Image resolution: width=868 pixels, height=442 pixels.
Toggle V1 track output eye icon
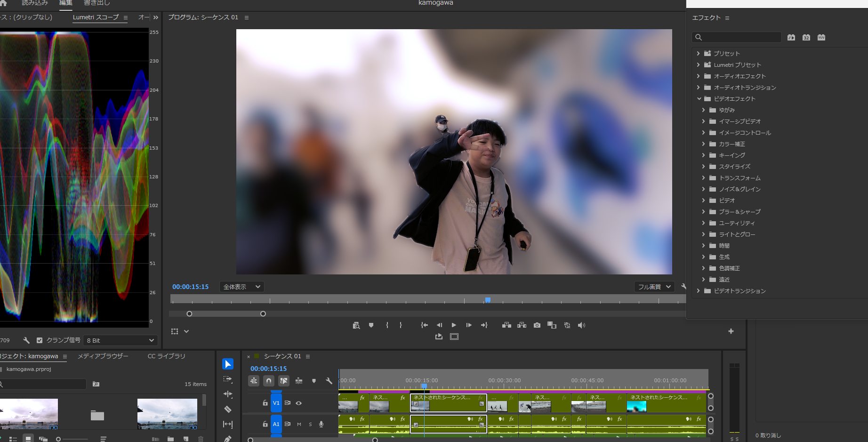[298, 403]
